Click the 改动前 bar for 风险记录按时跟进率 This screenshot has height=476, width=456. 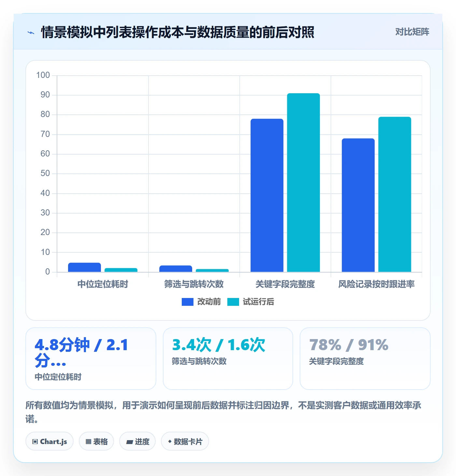coord(358,205)
